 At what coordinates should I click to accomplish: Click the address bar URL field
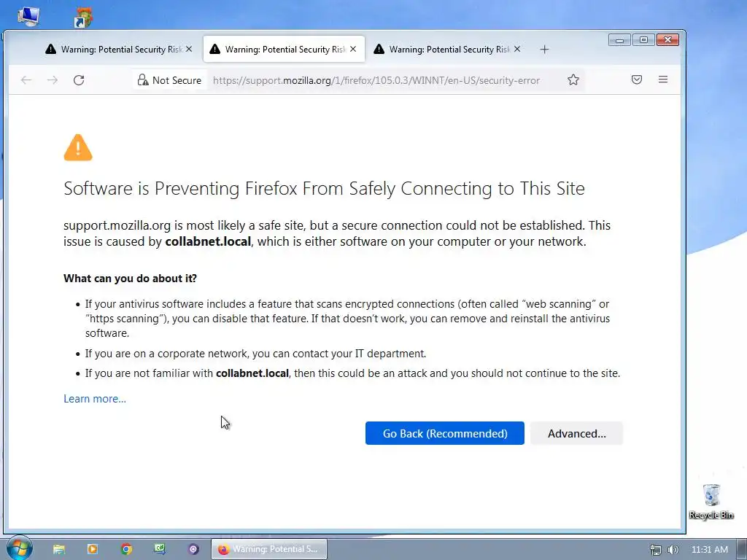tap(376, 80)
